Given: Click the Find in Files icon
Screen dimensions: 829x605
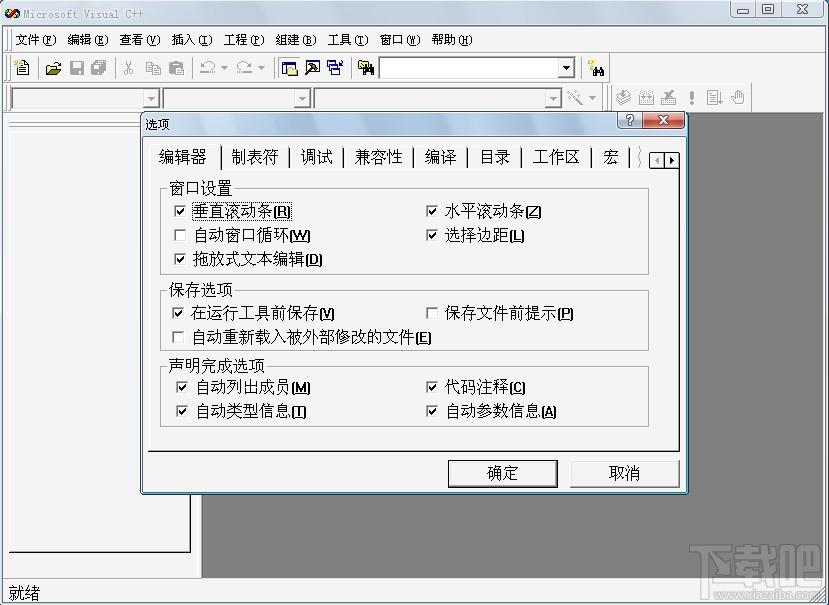Looking at the screenshot, I should 366,68.
